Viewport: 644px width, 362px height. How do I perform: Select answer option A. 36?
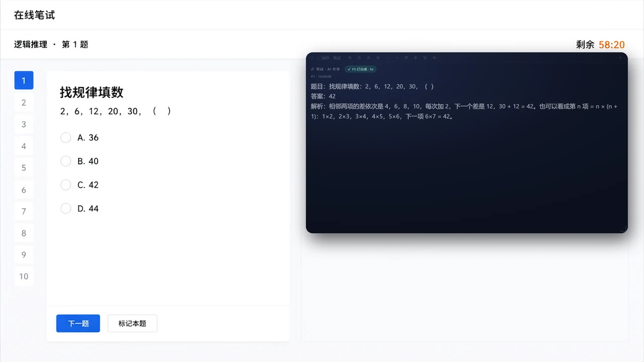[x=79, y=138]
